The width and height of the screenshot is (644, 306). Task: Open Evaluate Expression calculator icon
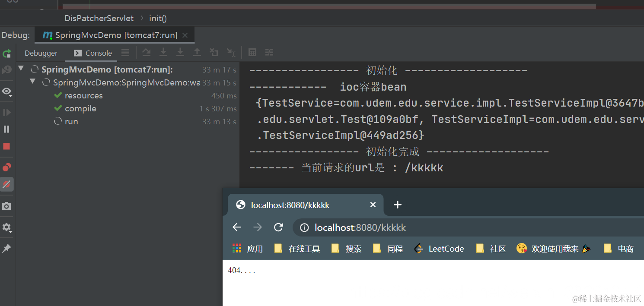tap(252, 53)
